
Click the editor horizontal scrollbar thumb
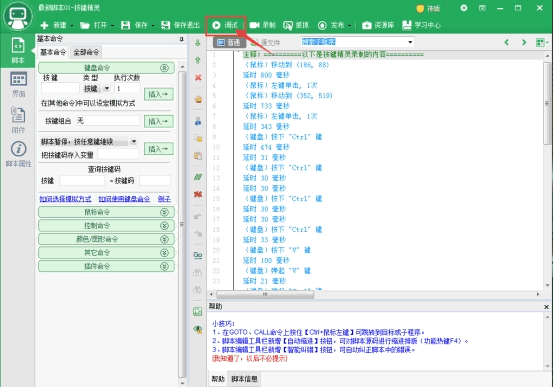click(265, 294)
